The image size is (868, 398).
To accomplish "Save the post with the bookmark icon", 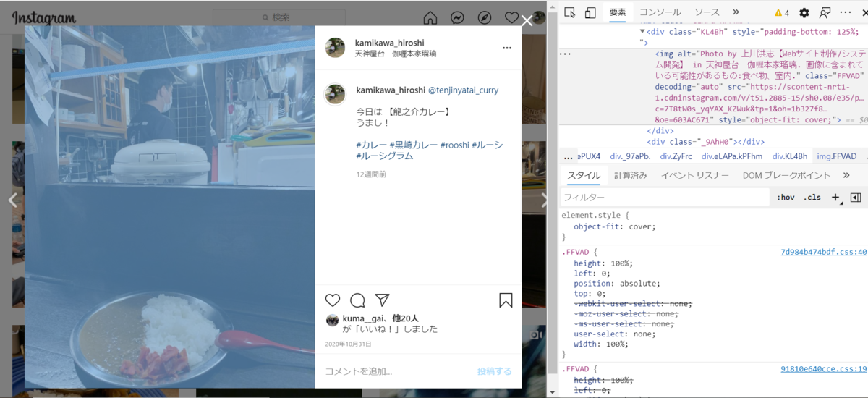I will (506, 300).
